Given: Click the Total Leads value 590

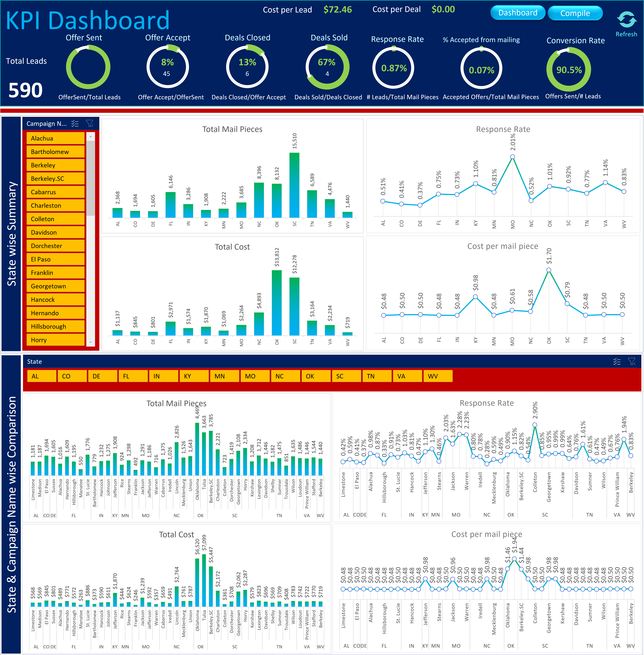Looking at the screenshot, I should click(25, 90).
